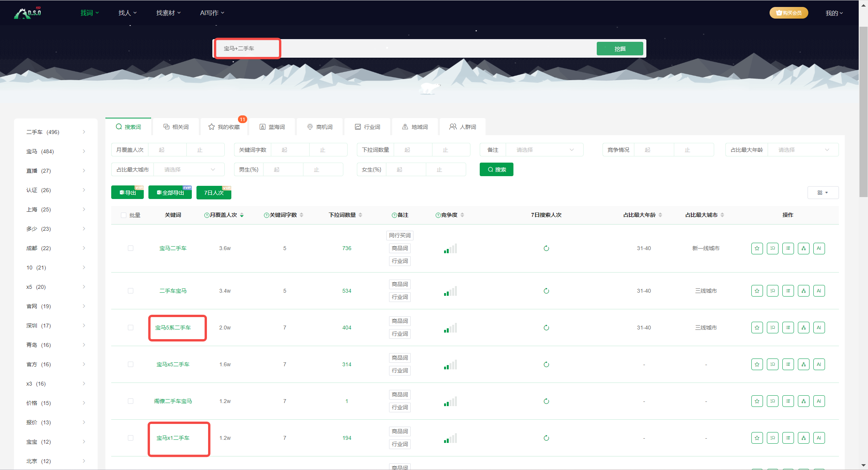Image resolution: width=868 pixels, height=470 pixels.
Task: Sort the table by 占比最大城市 column
Action: click(x=722, y=215)
